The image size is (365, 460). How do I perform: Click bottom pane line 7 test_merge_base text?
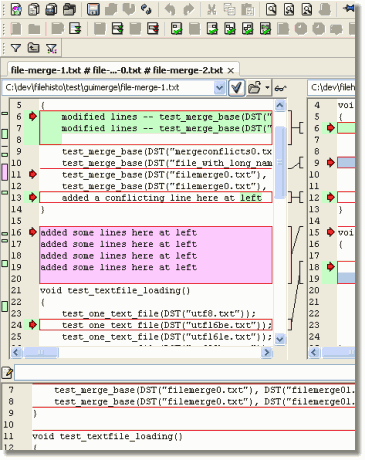(205, 390)
